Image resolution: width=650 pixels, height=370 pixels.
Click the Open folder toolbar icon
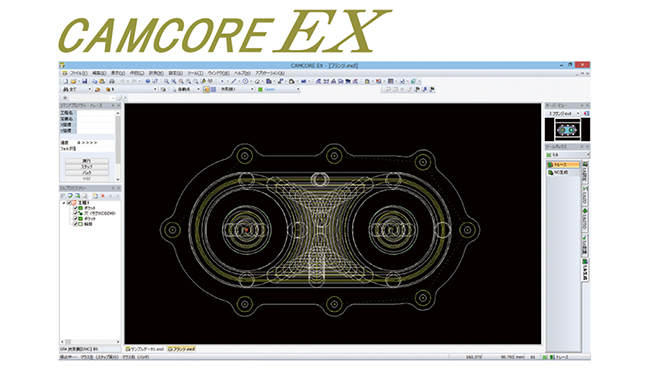click(x=73, y=81)
